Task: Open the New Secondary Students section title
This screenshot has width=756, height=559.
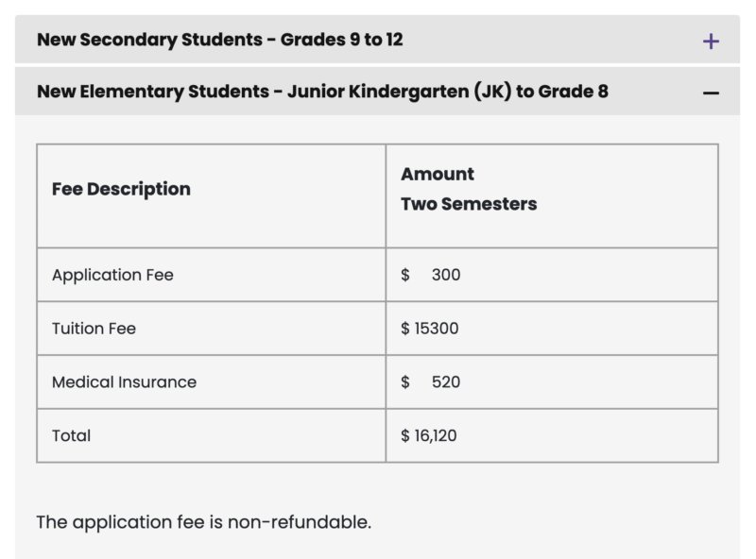Action: 219,40
